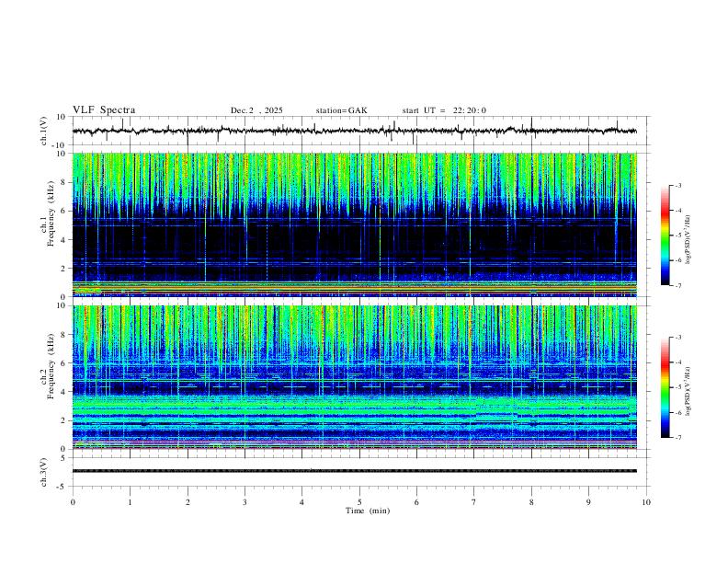Click the "5" tick on the time axis
This screenshot has height=563, width=728.
[359, 502]
